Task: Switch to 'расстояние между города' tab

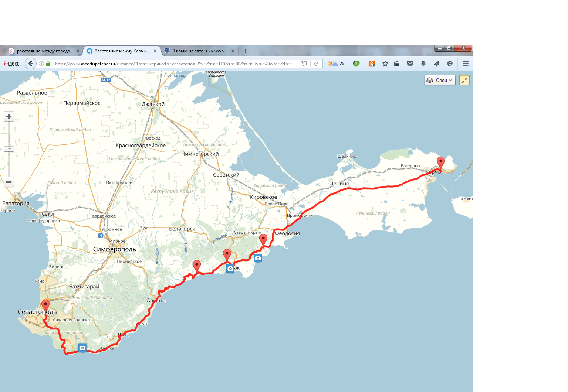Action: tap(45, 51)
